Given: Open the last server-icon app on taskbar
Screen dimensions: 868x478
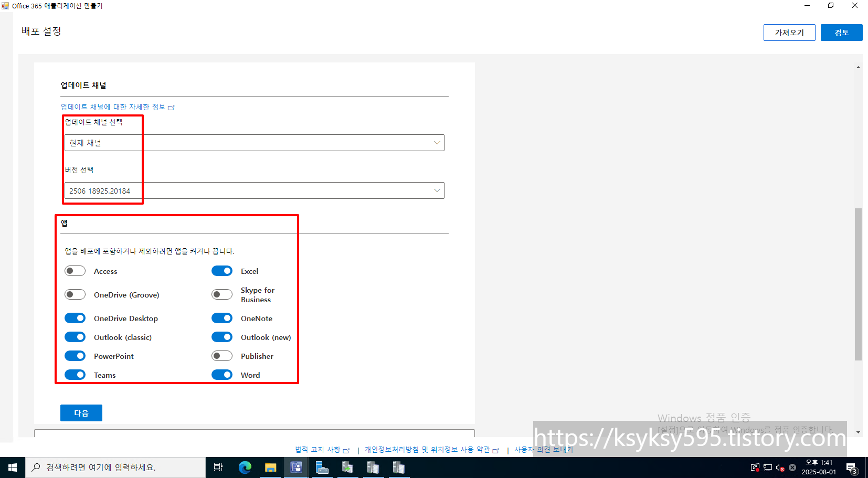Looking at the screenshot, I should point(399,467).
